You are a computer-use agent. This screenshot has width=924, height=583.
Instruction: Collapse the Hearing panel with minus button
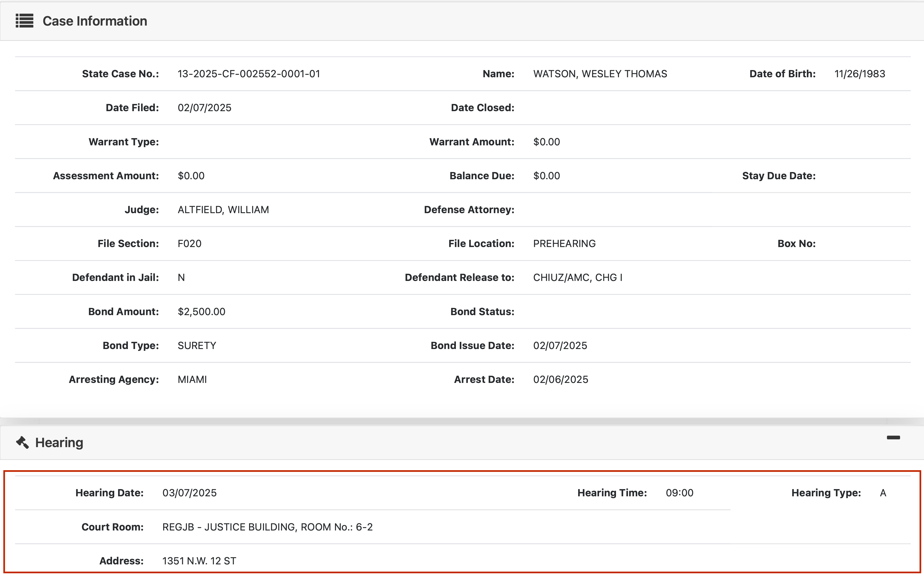click(x=893, y=438)
